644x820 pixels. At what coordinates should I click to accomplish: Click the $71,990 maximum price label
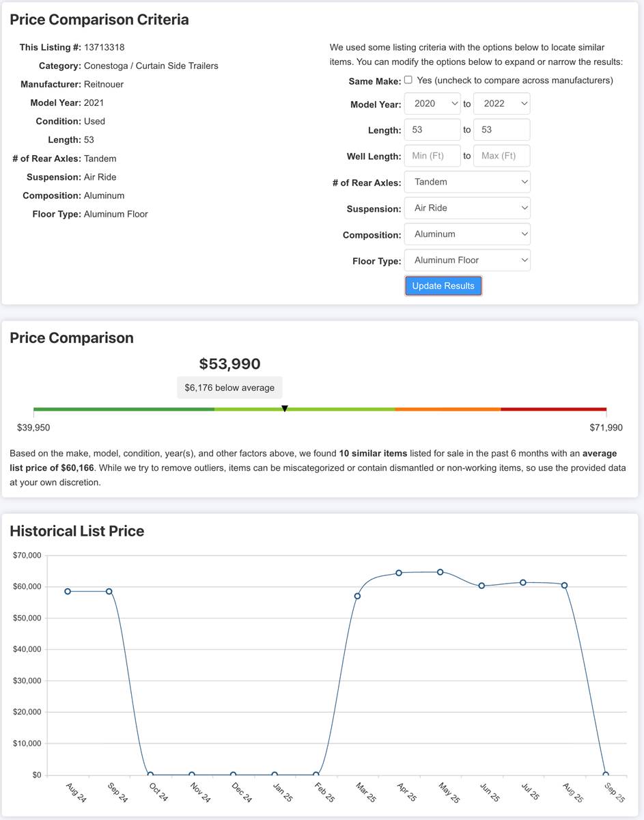point(606,428)
